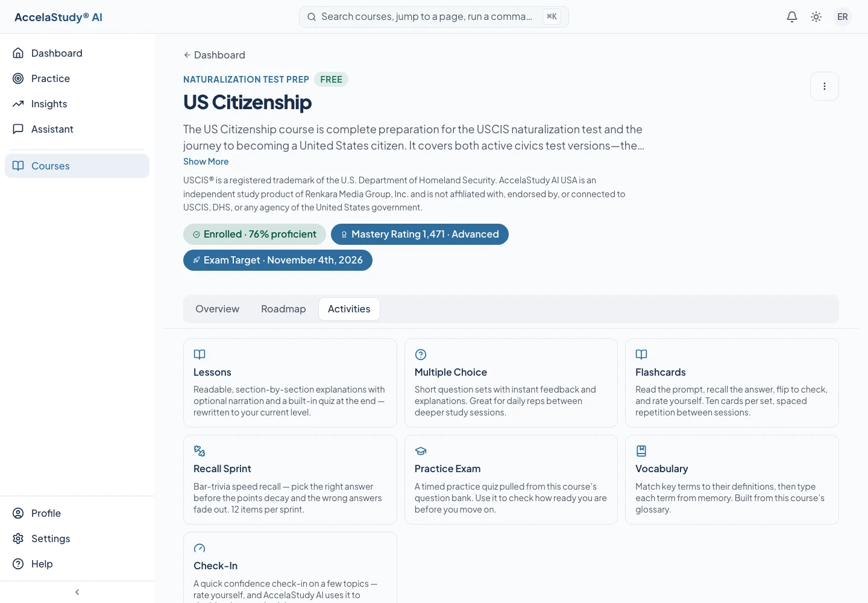Expand the description with Show More
Image resolution: width=868 pixels, height=603 pixels.
point(206,162)
